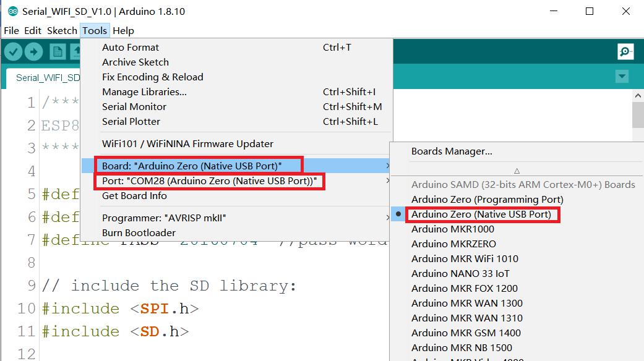The width and height of the screenshot is (644, 361).
Task: Open WiFi101 / WiFiNINA Firmware Updater
Action: (x=236, y=144)
